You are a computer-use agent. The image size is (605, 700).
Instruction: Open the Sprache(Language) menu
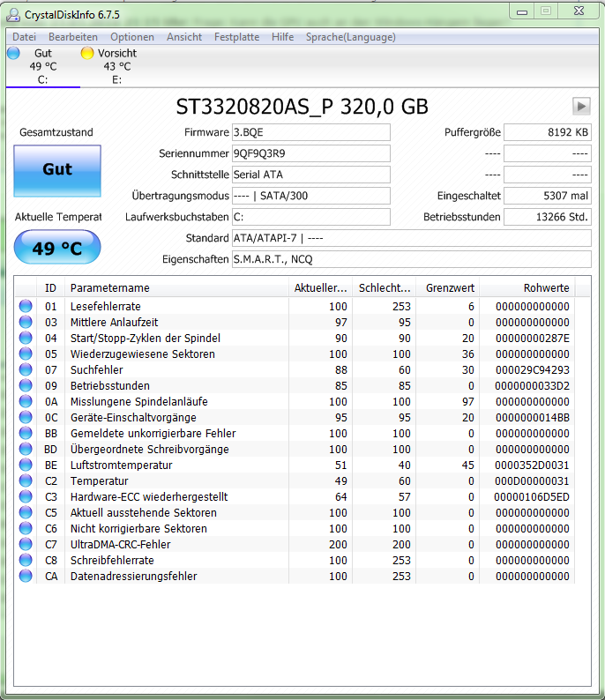point(350,37)
